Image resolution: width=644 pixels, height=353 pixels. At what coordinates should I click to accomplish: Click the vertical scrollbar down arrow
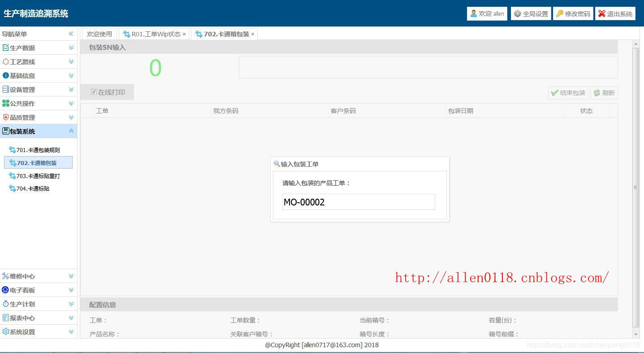636,335
